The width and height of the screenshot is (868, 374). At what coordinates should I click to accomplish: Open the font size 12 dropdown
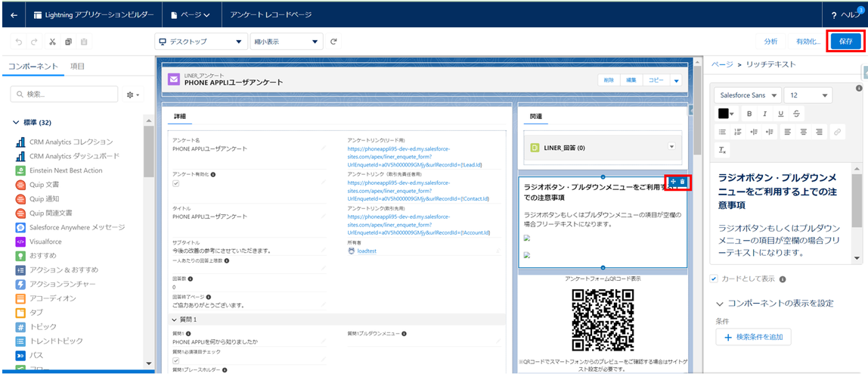[x=808, y=95]
